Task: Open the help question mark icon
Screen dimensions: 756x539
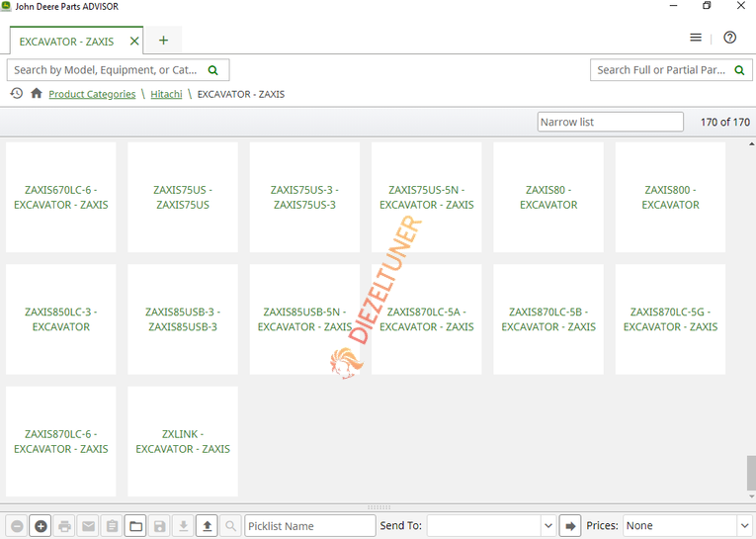Action: (729, 38)
